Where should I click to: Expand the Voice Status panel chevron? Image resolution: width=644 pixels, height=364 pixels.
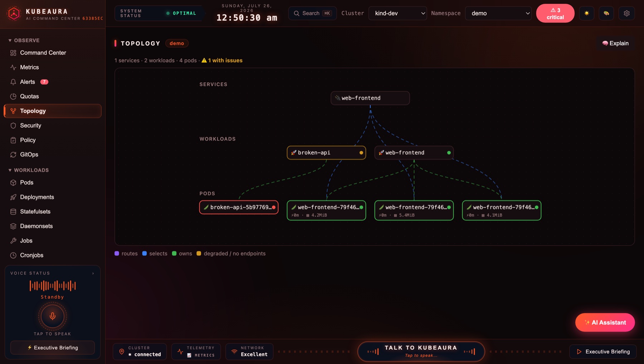[93, 273]
